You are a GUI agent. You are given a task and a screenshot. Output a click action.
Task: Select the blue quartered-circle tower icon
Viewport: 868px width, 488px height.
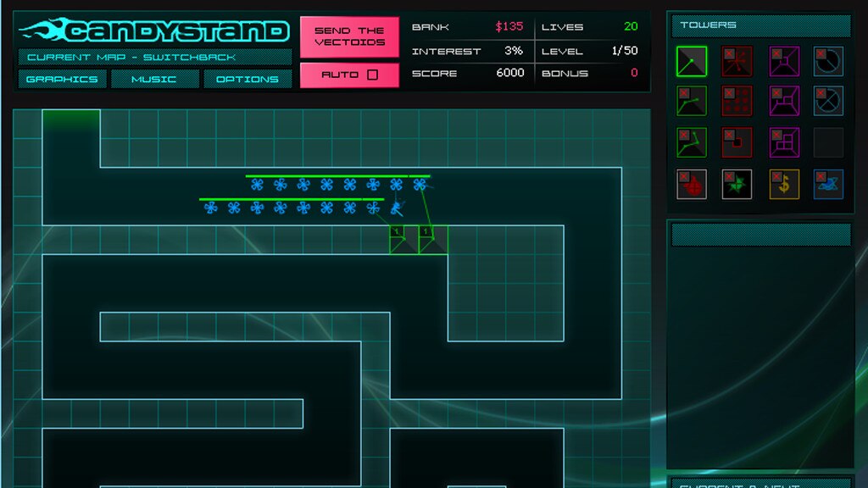click(828, 101)
